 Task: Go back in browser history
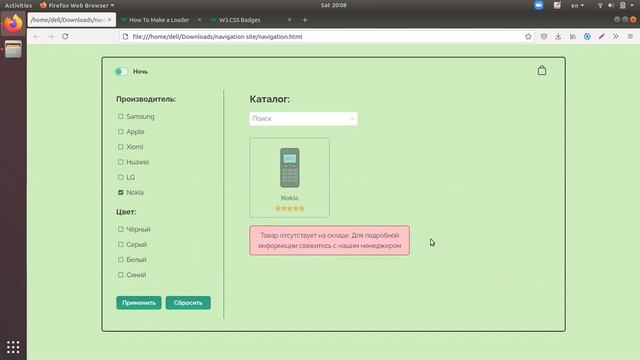click(36, 36)
